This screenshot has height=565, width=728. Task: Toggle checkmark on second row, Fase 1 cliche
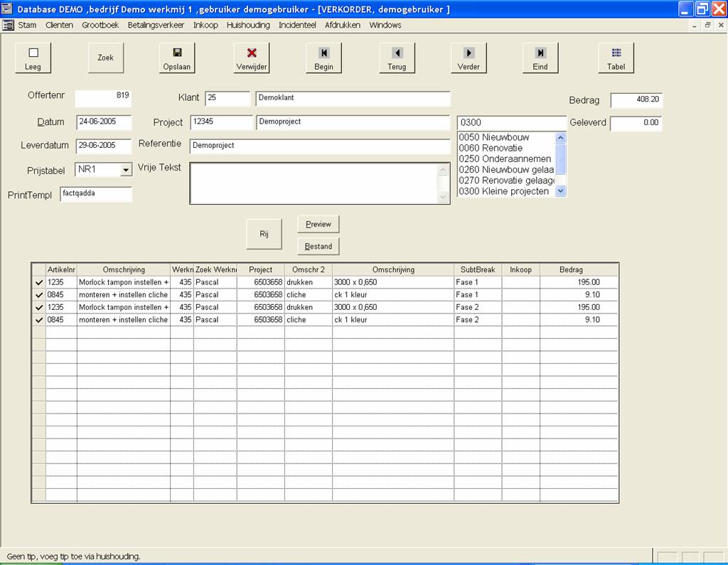pos(38,295)
